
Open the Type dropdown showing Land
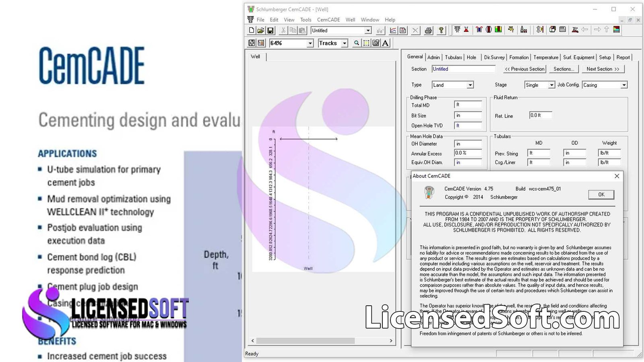tap(470, 85)
